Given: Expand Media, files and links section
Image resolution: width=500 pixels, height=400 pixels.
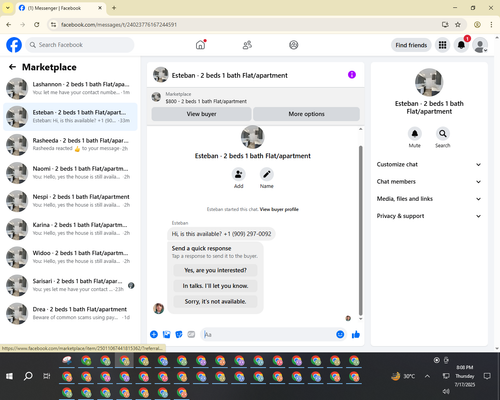Looking at the screenshot, I should [x=429, y=199].
